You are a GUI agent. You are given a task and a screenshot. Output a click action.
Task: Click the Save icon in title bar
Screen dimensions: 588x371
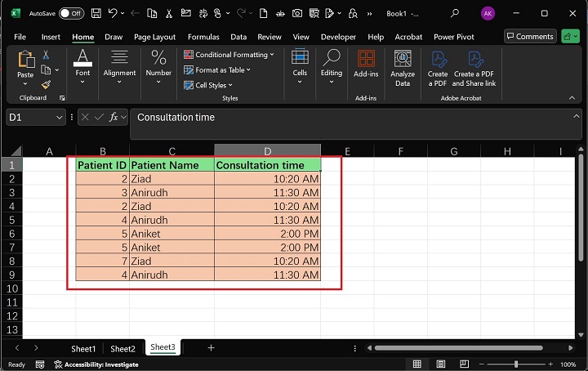[96, 13]
